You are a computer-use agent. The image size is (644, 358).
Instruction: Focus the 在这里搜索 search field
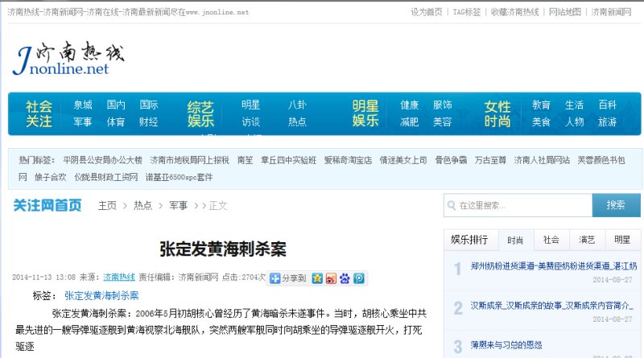(518, 205)
